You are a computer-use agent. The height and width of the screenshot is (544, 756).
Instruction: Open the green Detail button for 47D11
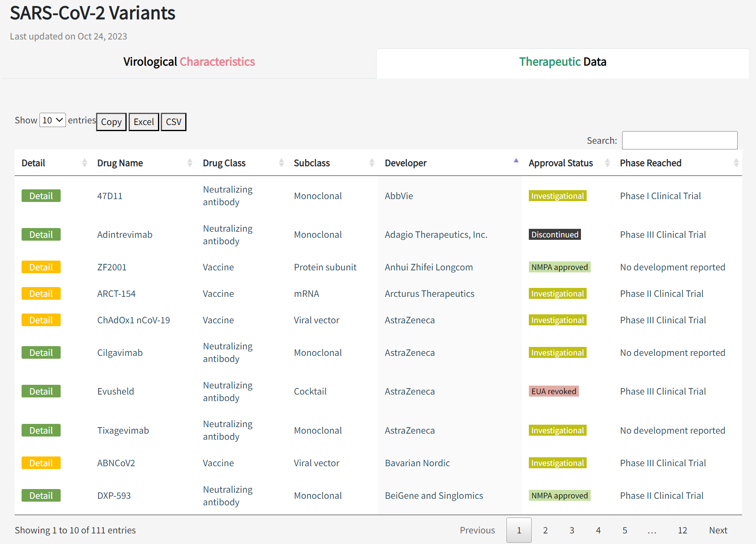click(41, 196)
